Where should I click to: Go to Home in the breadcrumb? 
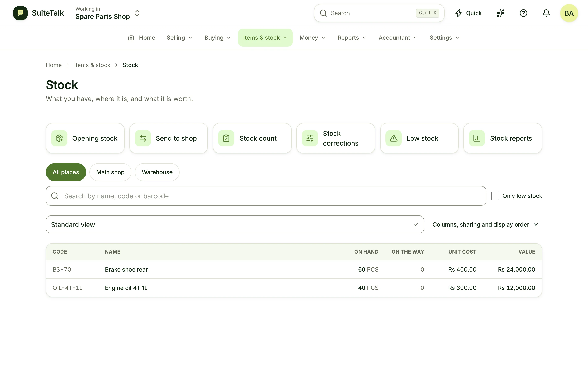[x=54, y=65]
